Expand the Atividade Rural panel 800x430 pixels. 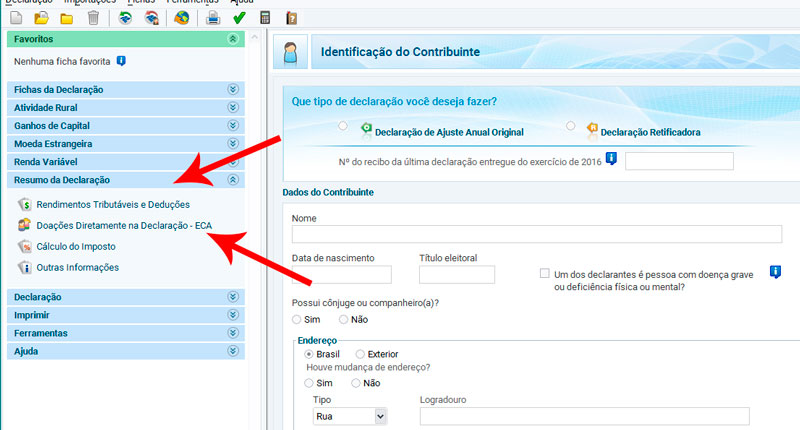233,107
